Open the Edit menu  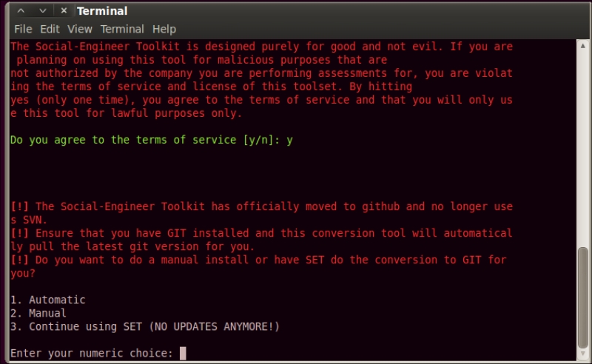point(50,29)
